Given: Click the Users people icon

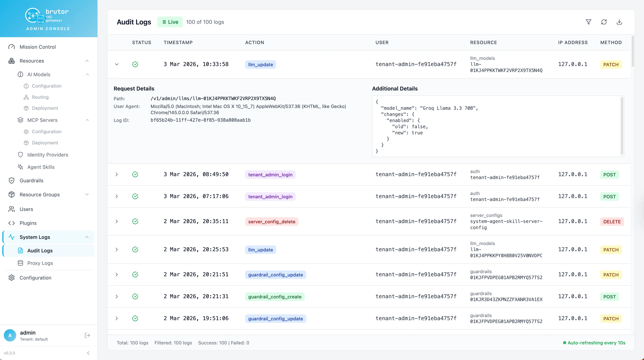Looking at the screenshot, I should click(12, 209).
